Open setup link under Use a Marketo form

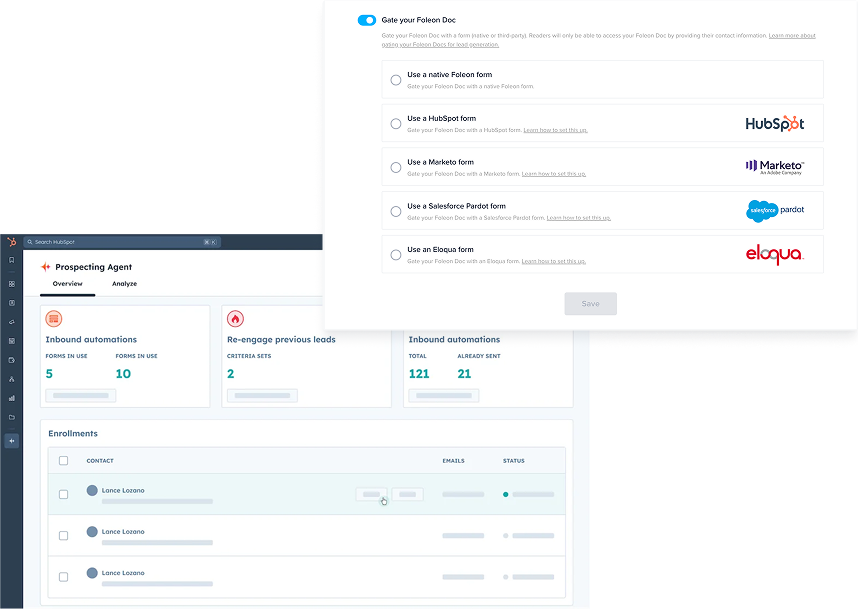(553, 174)
